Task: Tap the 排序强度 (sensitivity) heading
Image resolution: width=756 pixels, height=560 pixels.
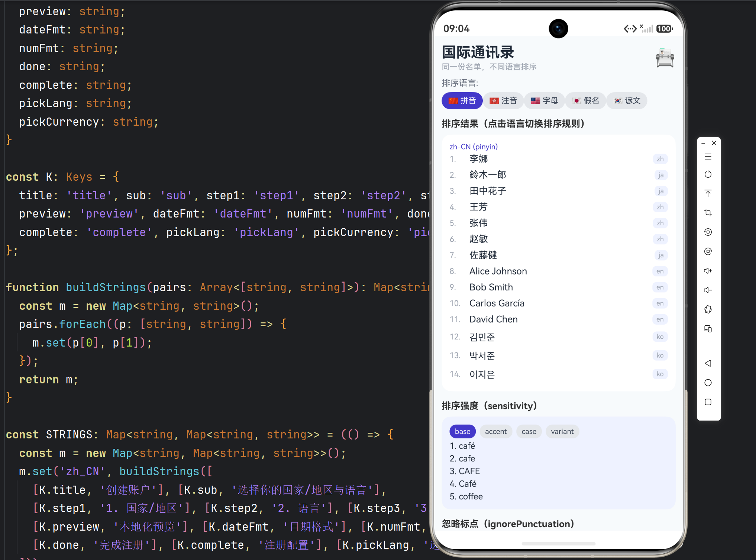Action: point(490,406)
